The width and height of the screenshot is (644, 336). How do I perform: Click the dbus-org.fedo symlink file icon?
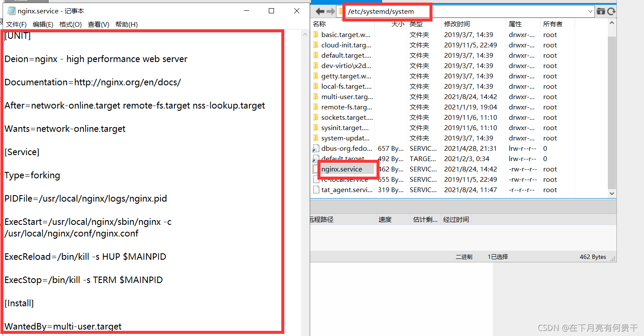316,149
